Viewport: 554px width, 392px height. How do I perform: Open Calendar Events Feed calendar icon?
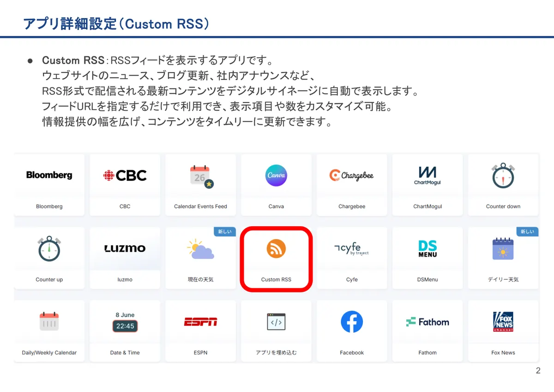tap(201, 177)
